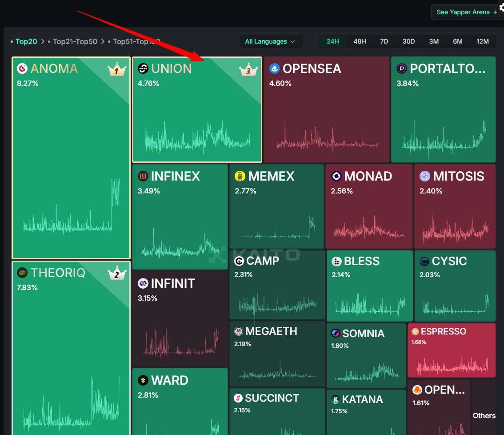Click the MEMEX 2.77% value
Image resolution: width=504 pixels, height=435 pixels.
pos(246,191)
